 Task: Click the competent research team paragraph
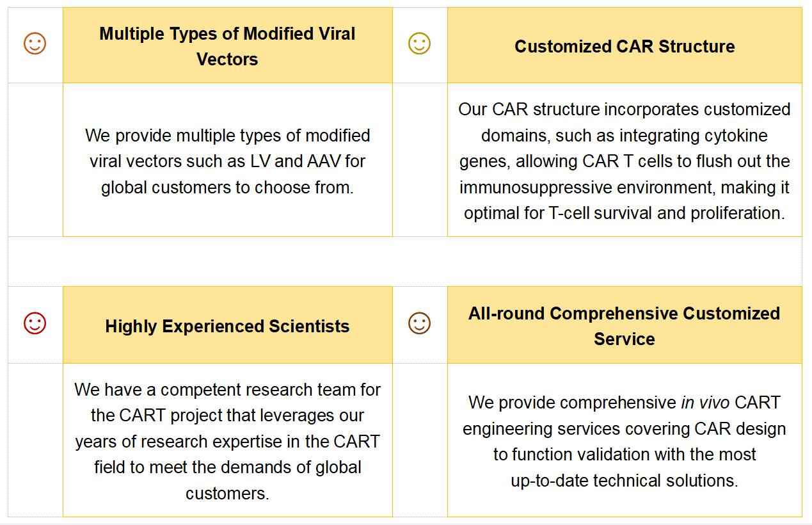[x=227, y=441]
